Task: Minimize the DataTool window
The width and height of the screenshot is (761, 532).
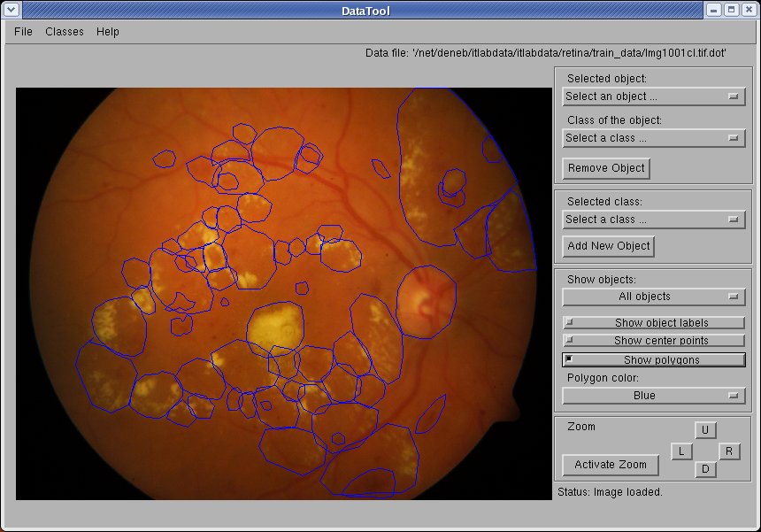Action: pos(713,10)
